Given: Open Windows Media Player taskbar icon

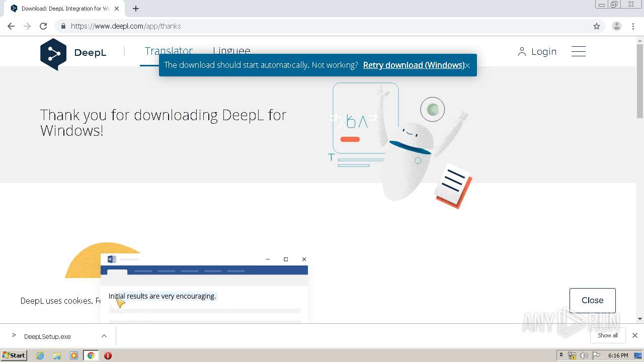Looking at the screenshot, I should click(74, 355).
